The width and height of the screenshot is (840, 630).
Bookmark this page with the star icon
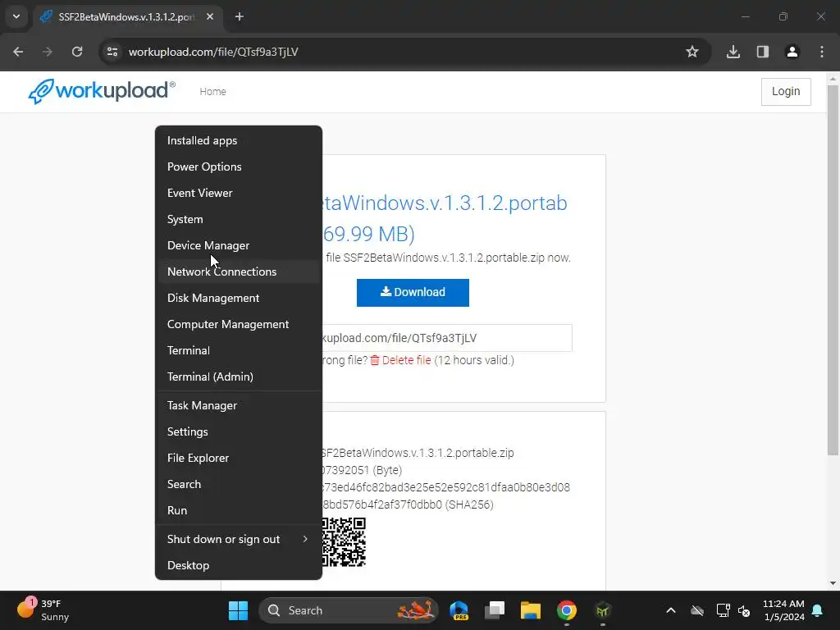pos(692,52)
